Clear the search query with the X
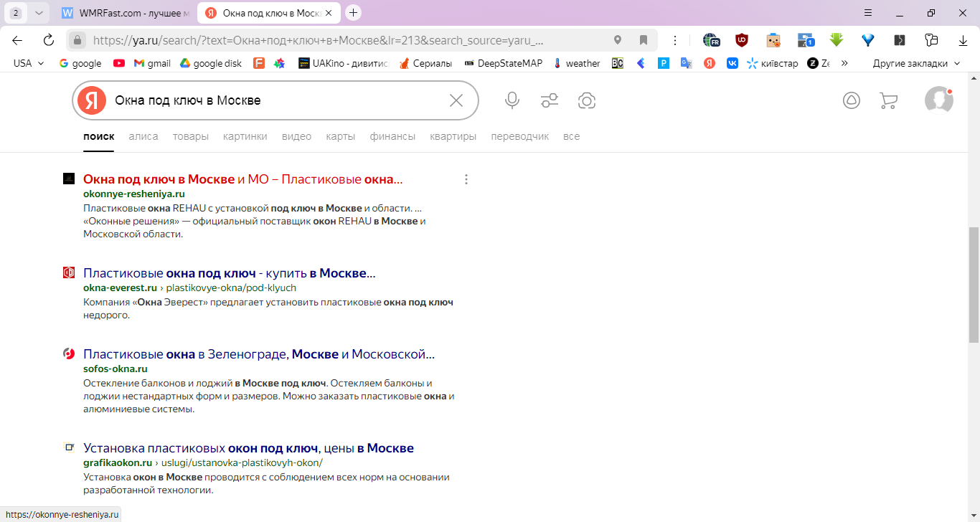Screen dimensions: 980x522 pos(456,100)
